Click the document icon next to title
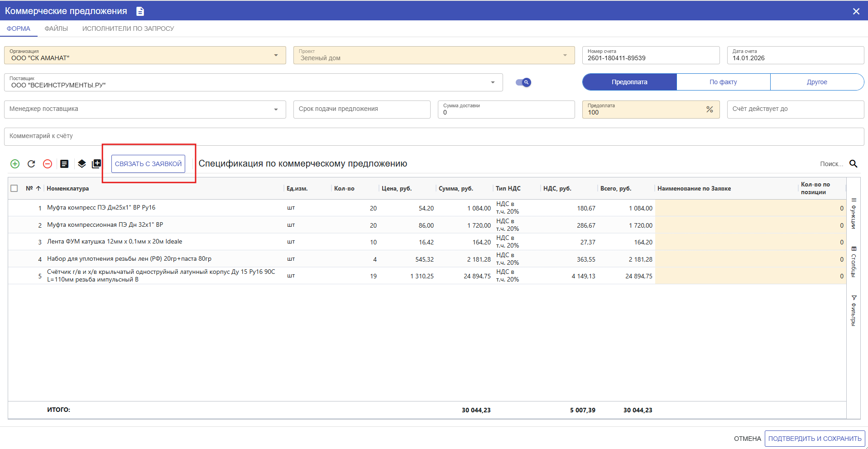 pos(140,11)
